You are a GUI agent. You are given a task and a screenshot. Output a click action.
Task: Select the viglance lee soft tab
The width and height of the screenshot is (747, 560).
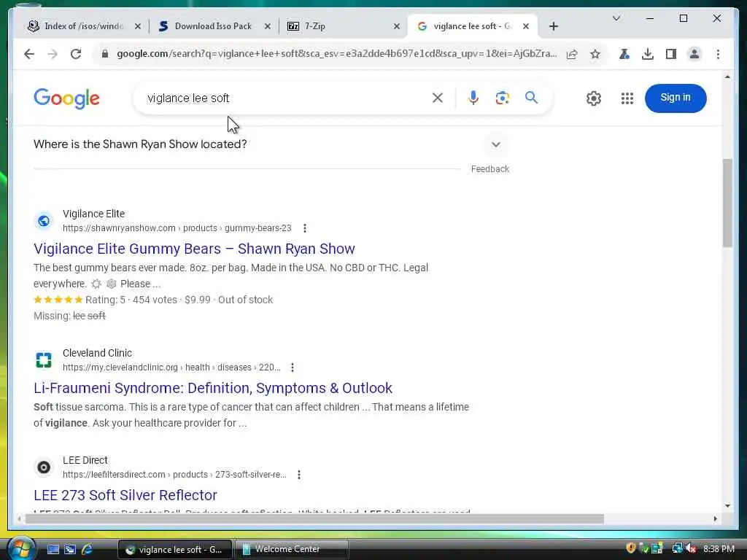472,26
